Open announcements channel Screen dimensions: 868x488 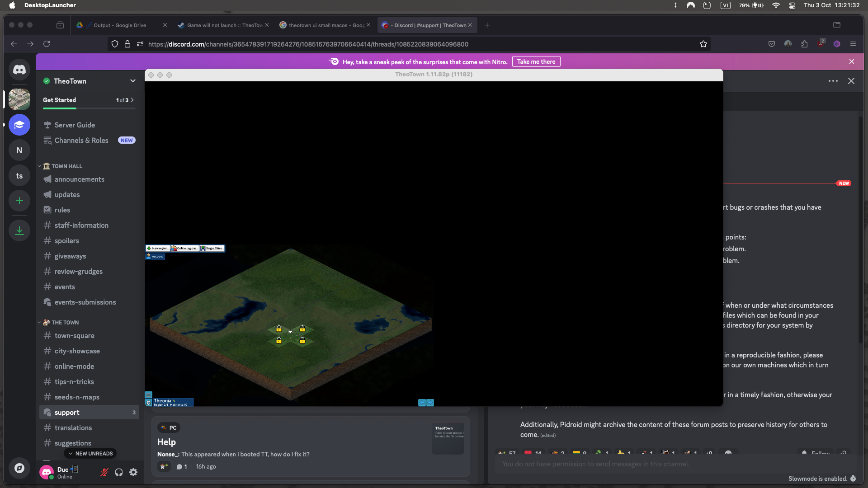click(x=89, y=179)
